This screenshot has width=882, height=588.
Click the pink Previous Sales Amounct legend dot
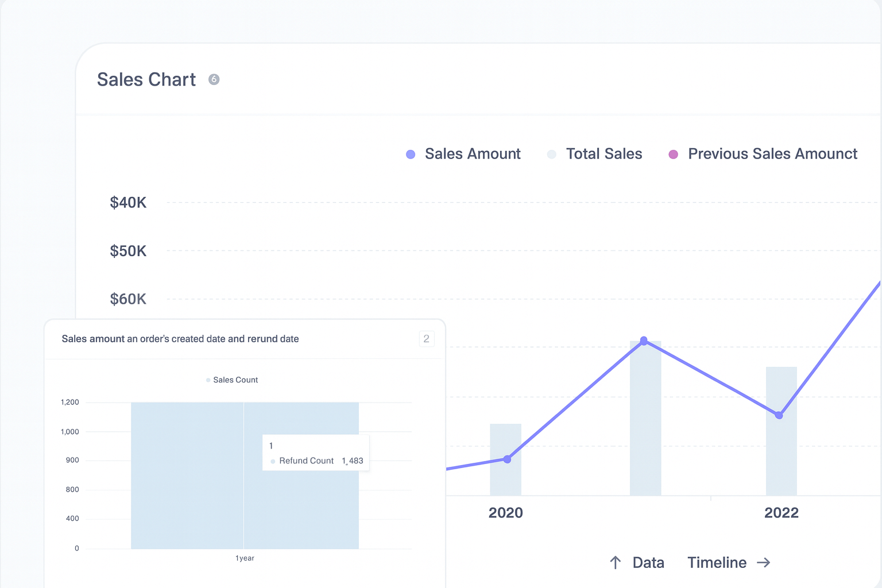(673, 154)
